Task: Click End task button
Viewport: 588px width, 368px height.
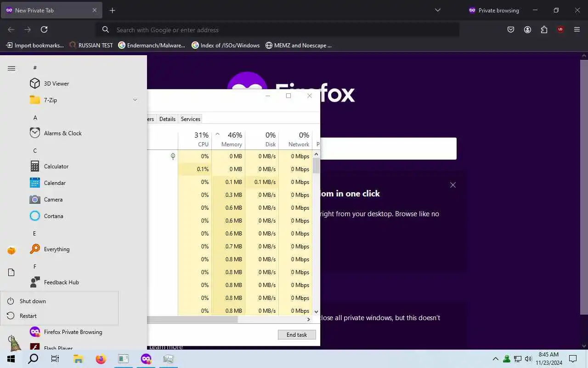Action: pos(297,334)
